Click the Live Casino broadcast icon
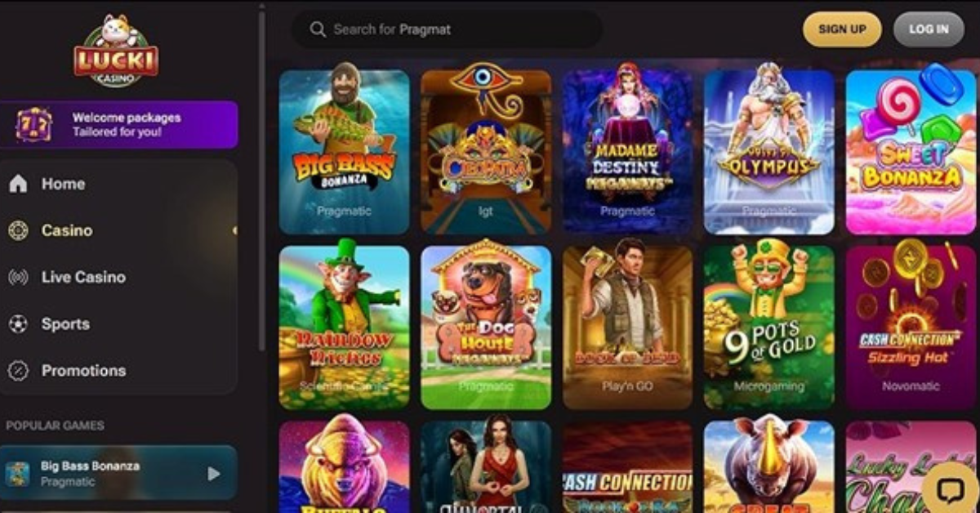 (x=18, y=277)
